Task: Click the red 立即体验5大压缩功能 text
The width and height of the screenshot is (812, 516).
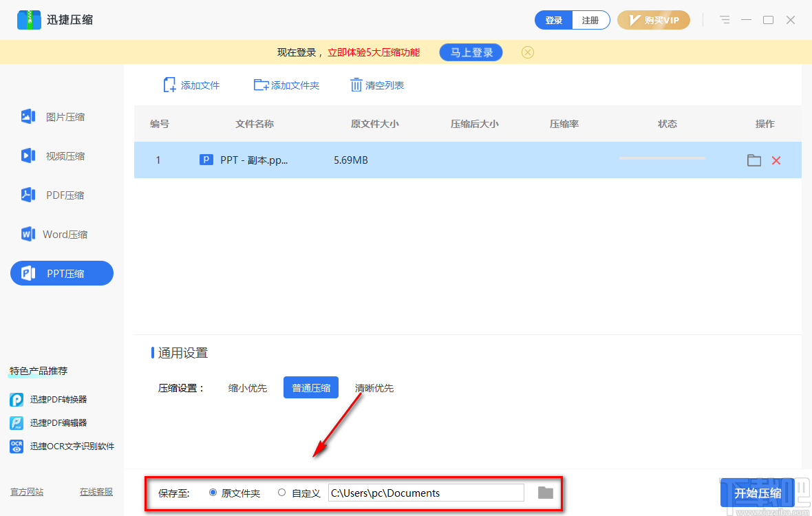Action: 374,52
